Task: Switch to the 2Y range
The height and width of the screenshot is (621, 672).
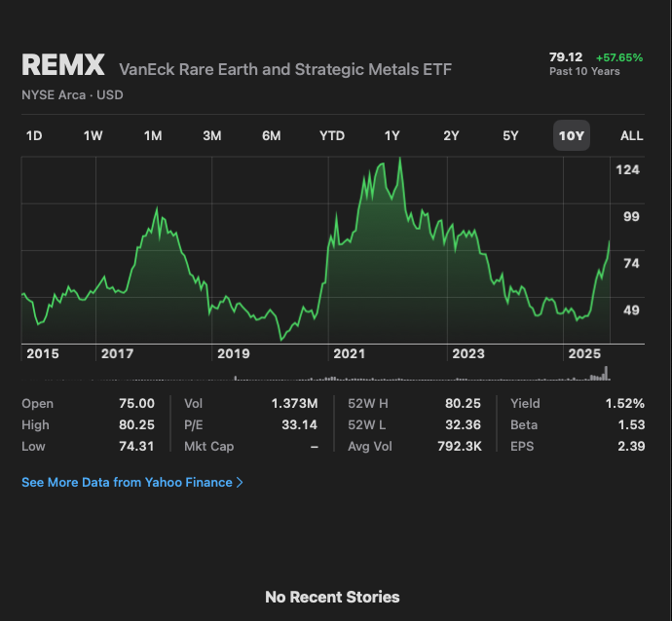Action: pos(451,135)
